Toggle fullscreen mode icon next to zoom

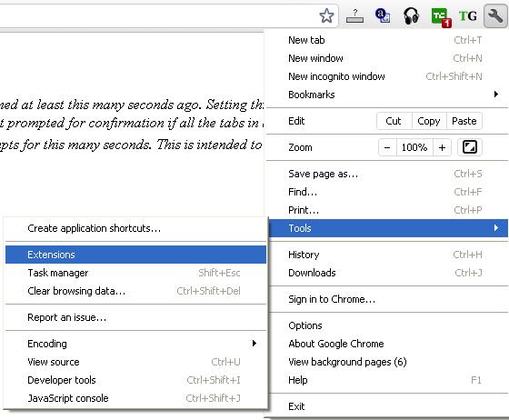coord(470,147)
